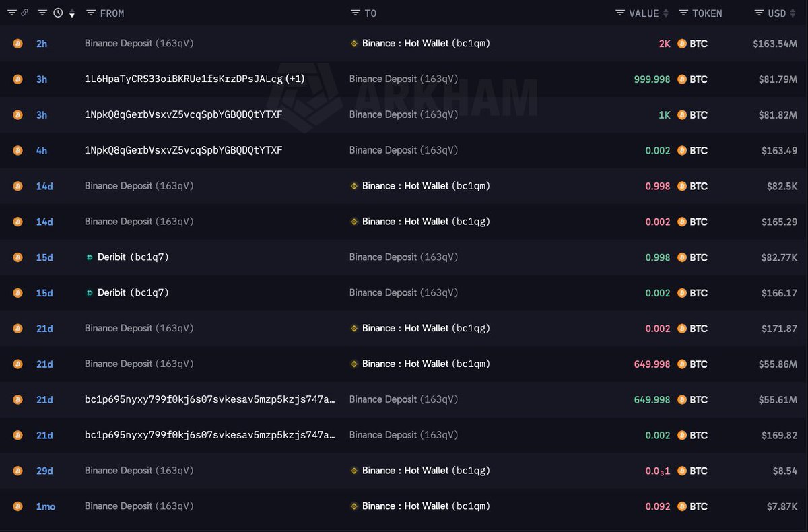
Task: Open the 1NpkQ8q address in the $81.82M row
Action: (x=184, y=114)
